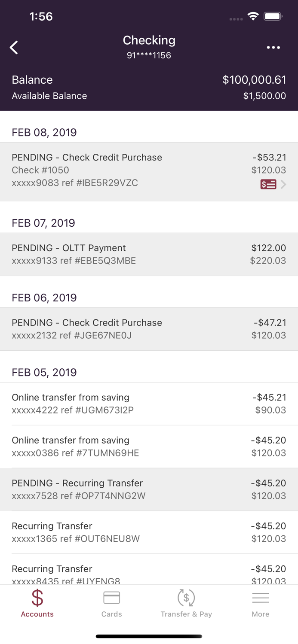
Task: Tap the Wi-Fi icon in status bar
Action: 253,15
